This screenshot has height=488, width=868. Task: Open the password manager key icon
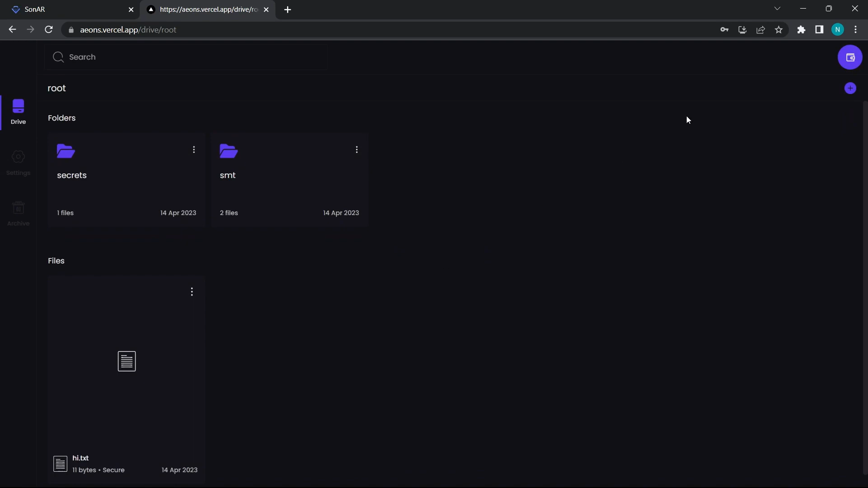click(x=725, y=29)
